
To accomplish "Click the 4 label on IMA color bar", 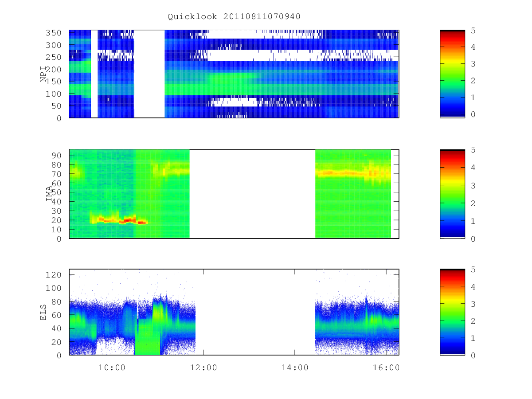I will (473, 168).
